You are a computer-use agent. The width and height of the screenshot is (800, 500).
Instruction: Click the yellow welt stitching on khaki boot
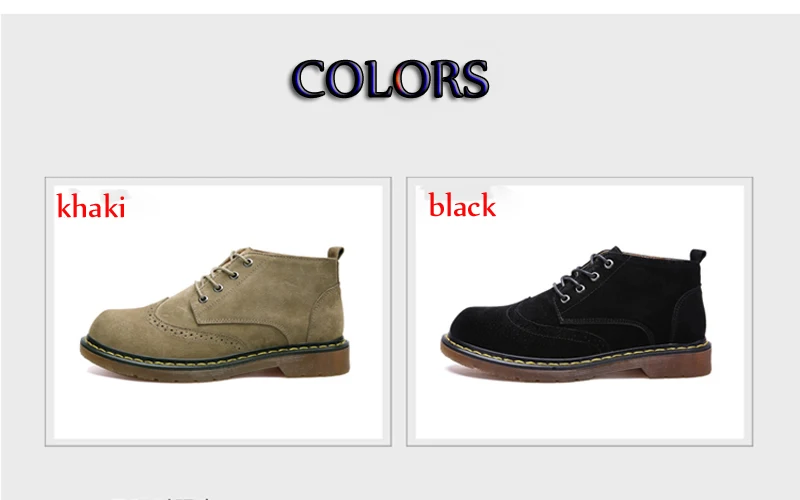coord(214,354)
